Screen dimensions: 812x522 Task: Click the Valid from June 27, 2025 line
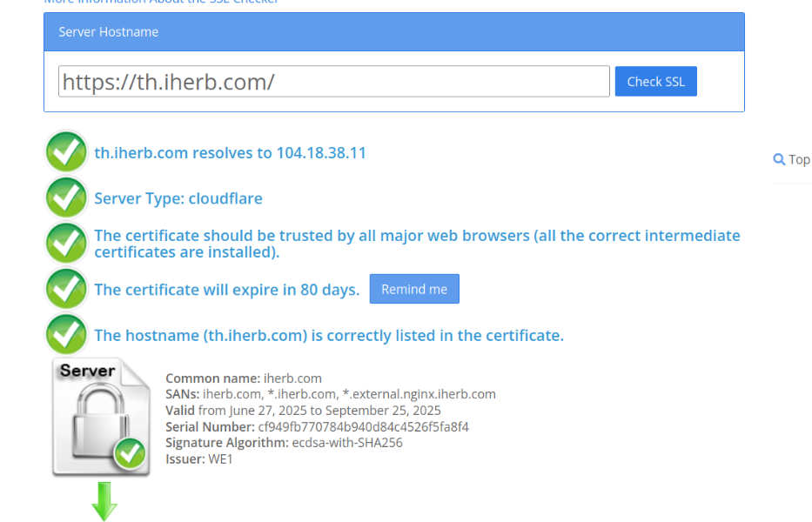[x=303, y=411]
